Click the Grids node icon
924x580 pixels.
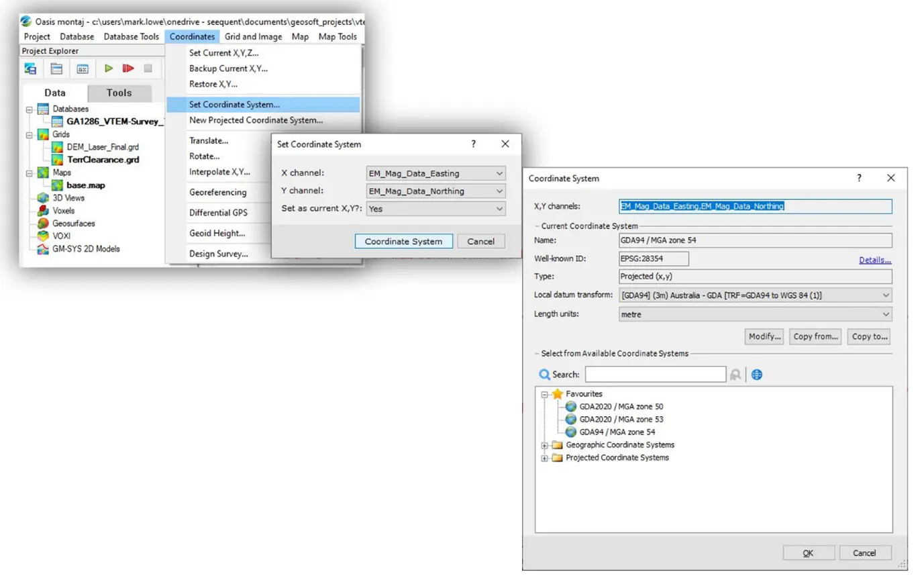point(43,134)
